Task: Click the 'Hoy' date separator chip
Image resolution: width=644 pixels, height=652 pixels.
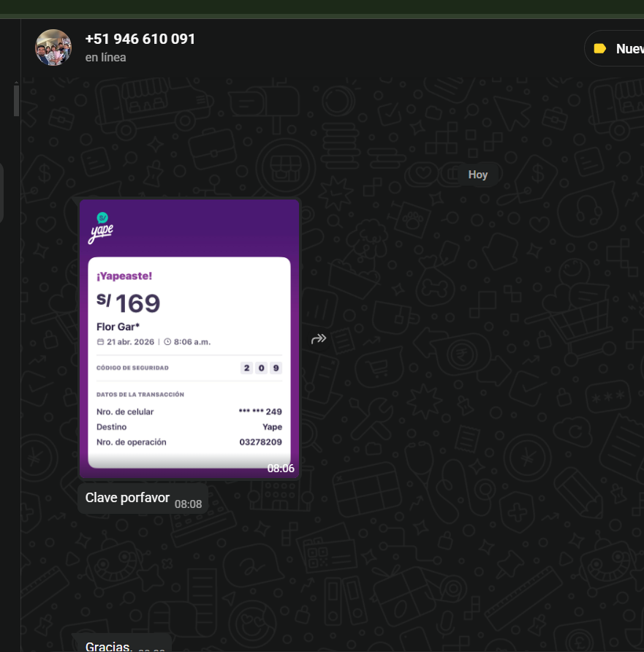Action: 477,175
